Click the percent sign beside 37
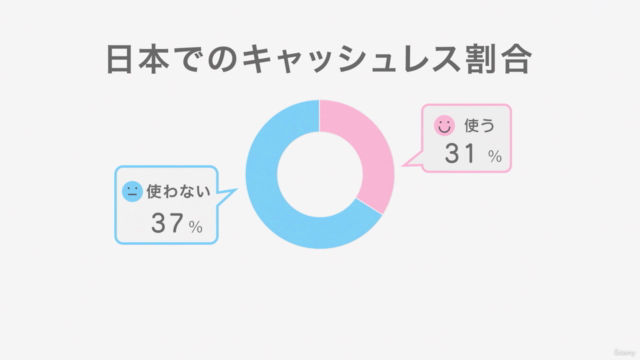The image size is (640, 360). (x=196, y=227)
